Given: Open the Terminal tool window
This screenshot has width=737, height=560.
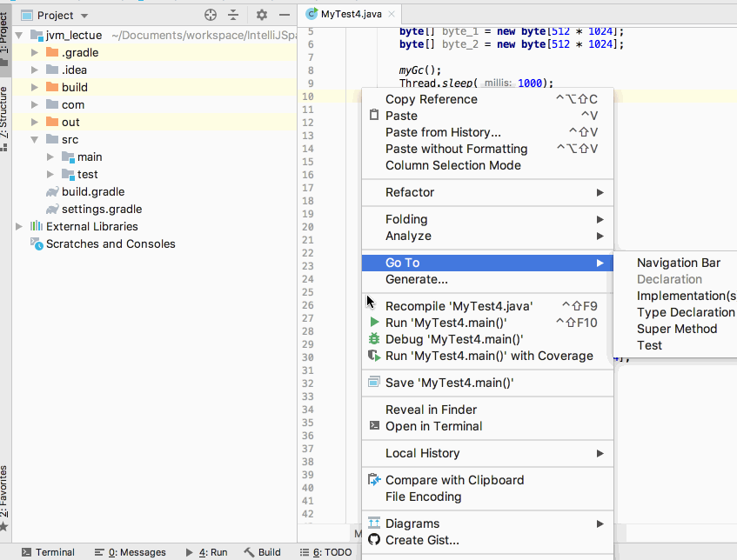Looking at the screenshot, I should (49, 552).
